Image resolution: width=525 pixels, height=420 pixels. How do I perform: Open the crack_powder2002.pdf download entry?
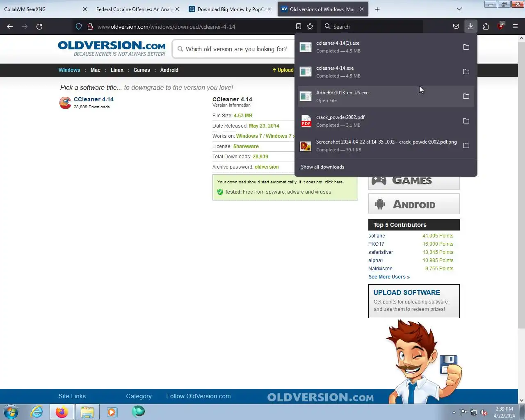point(377,121)
